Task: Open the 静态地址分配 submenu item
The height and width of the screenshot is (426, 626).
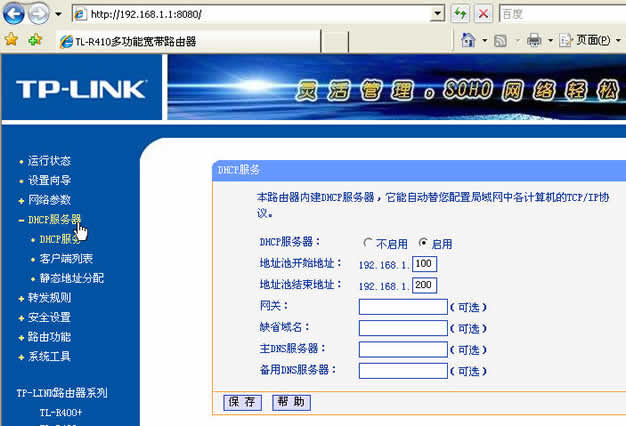Action: tap(71, 278)
